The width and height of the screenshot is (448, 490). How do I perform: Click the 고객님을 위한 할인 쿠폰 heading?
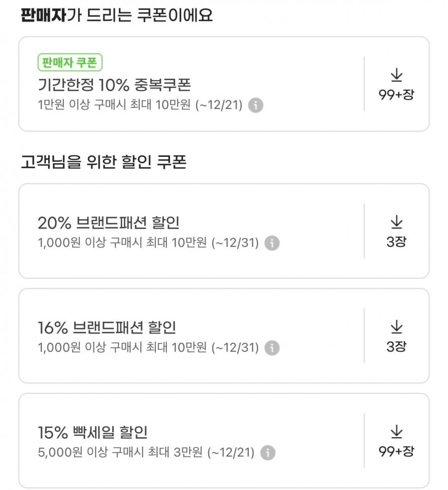tap(104, 162)
